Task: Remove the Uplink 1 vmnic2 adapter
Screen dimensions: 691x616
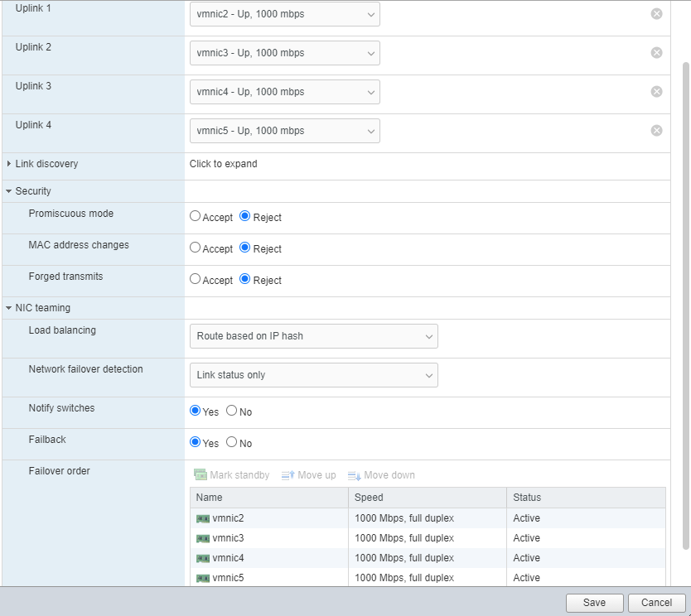Action: coord(656,13)
